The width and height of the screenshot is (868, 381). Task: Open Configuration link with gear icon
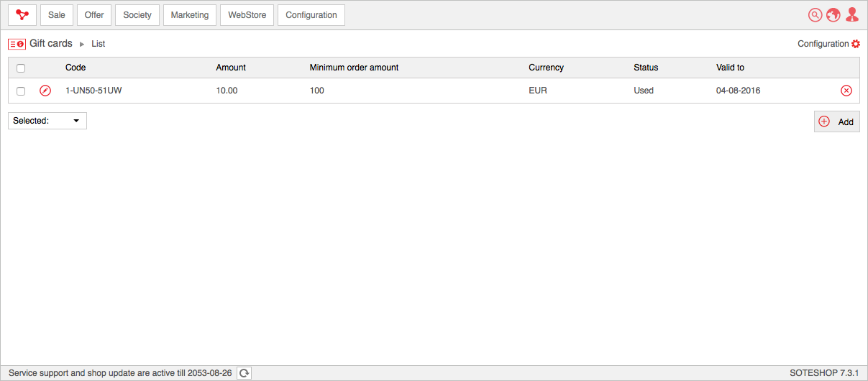coord(828,44)
